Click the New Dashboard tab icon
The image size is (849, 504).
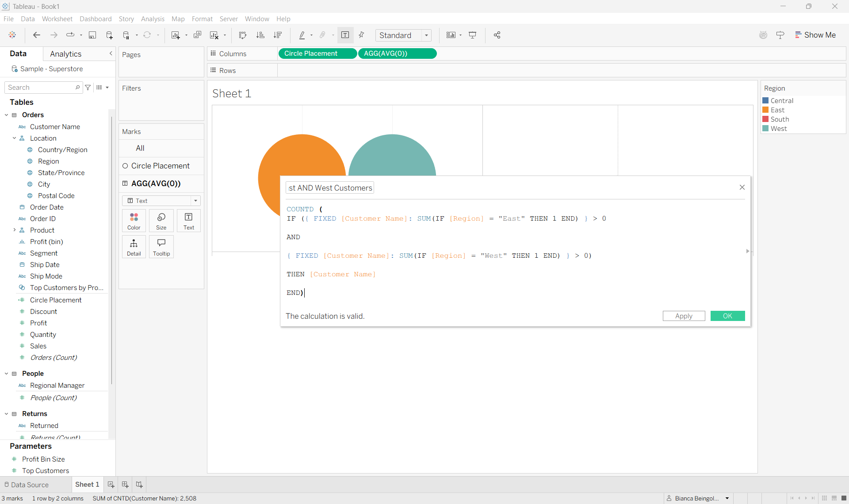125,485
